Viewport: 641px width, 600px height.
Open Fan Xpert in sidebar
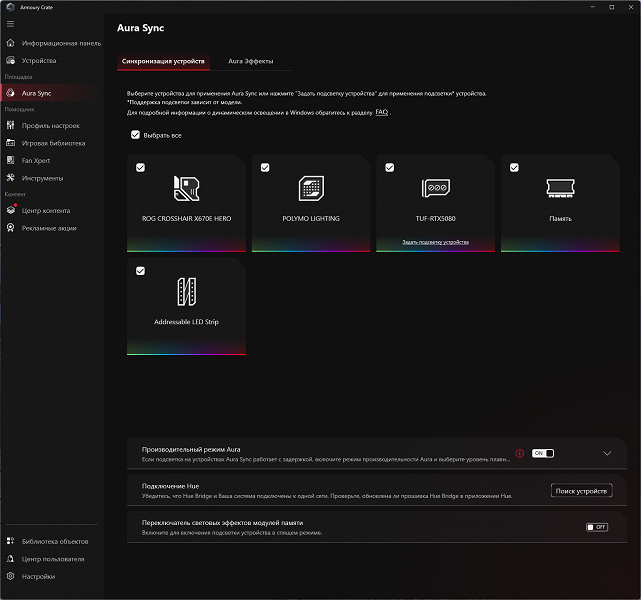(x=52, y=160)
